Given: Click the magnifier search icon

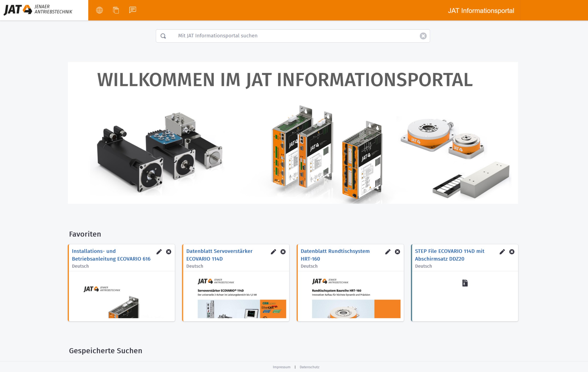Looking at the screenshot, I should coord(163,36).
